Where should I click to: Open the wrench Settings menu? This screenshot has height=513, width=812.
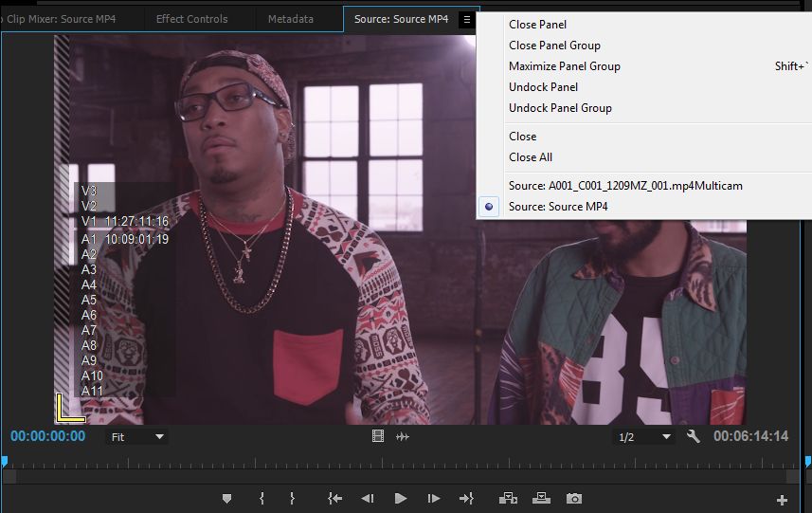click(x=694, y=436)
